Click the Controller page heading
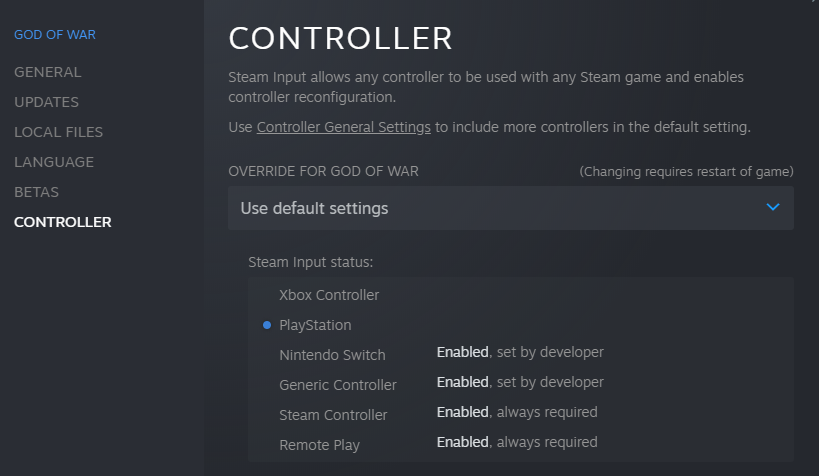Image resolution: width=819 pixels, height=476 pixels. pos(341,38)
